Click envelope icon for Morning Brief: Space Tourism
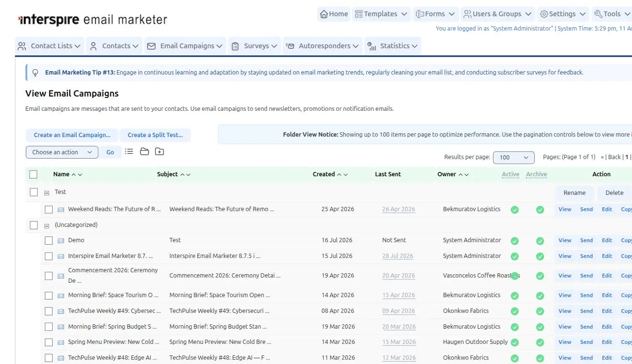The image size is (632, 364). (61, 295)
